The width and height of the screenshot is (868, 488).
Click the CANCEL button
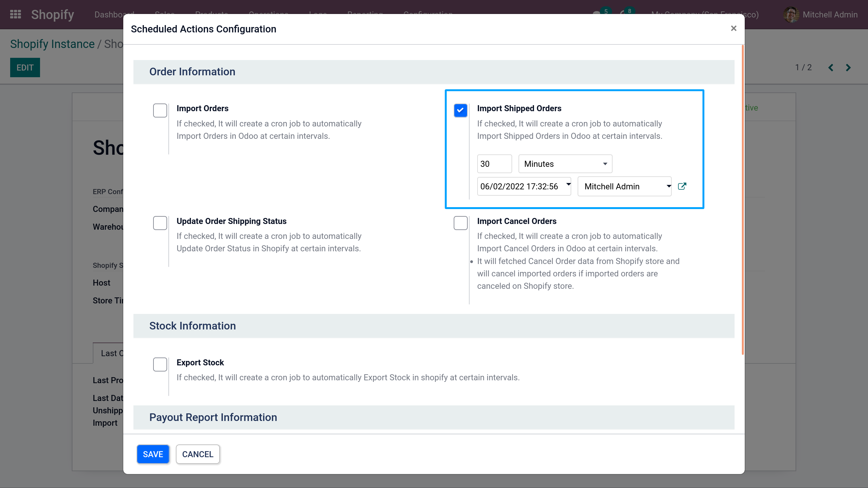coord(197,454)
